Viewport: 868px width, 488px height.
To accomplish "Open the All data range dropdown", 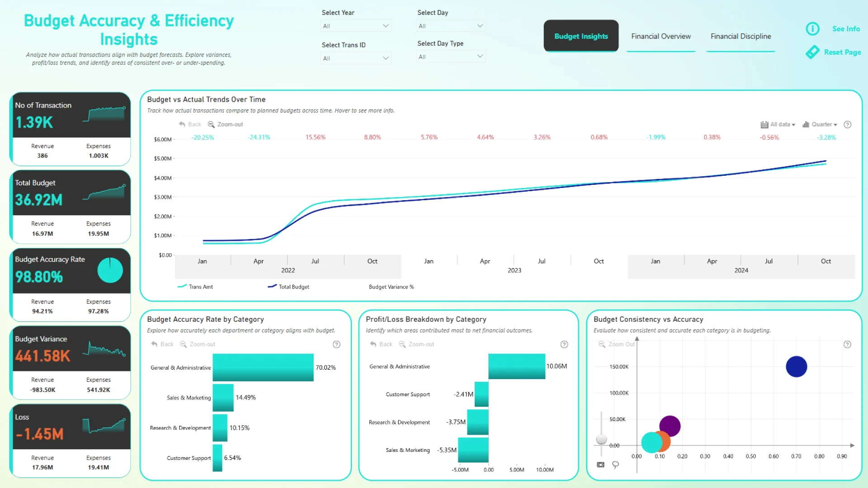I will click(x=778, y=125).
